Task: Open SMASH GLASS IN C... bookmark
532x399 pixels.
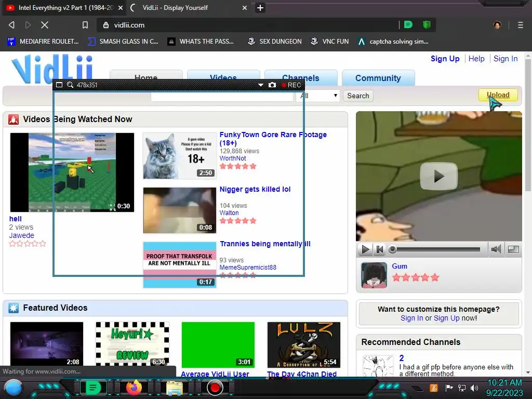Action: click(123, 42)
